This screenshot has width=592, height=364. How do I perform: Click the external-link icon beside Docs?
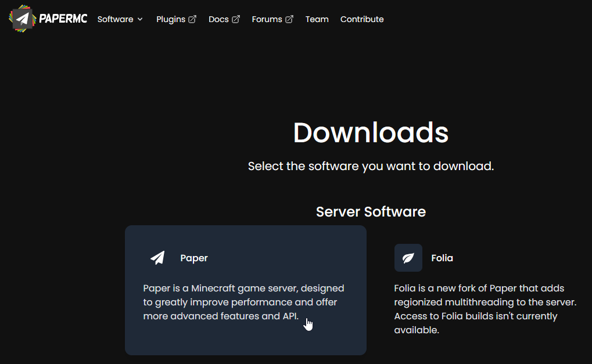236,19
